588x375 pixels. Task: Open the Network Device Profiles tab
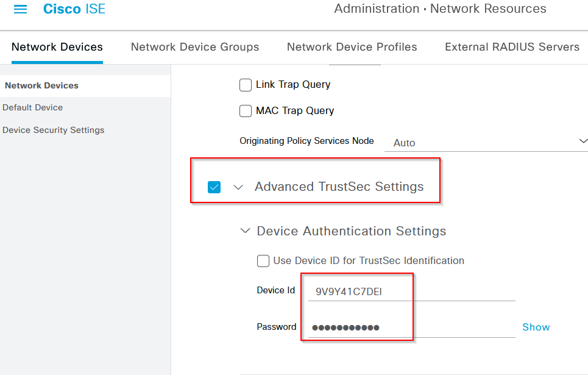[352, 47]
